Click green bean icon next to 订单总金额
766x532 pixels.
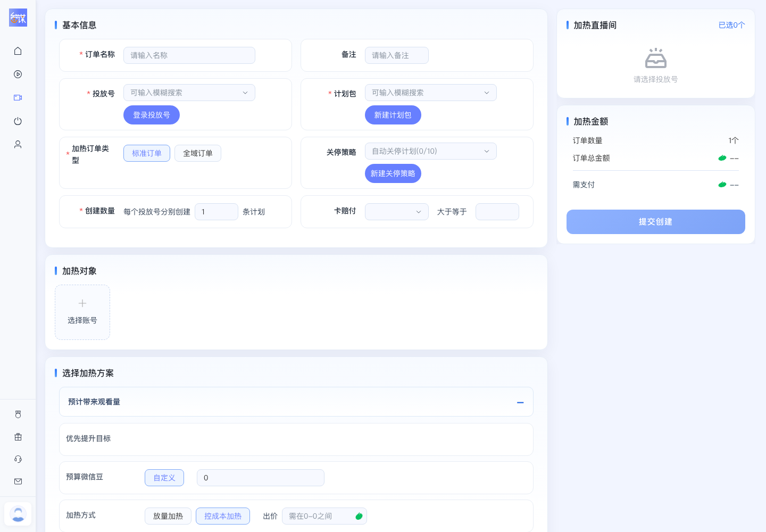(x=722, y=158)
